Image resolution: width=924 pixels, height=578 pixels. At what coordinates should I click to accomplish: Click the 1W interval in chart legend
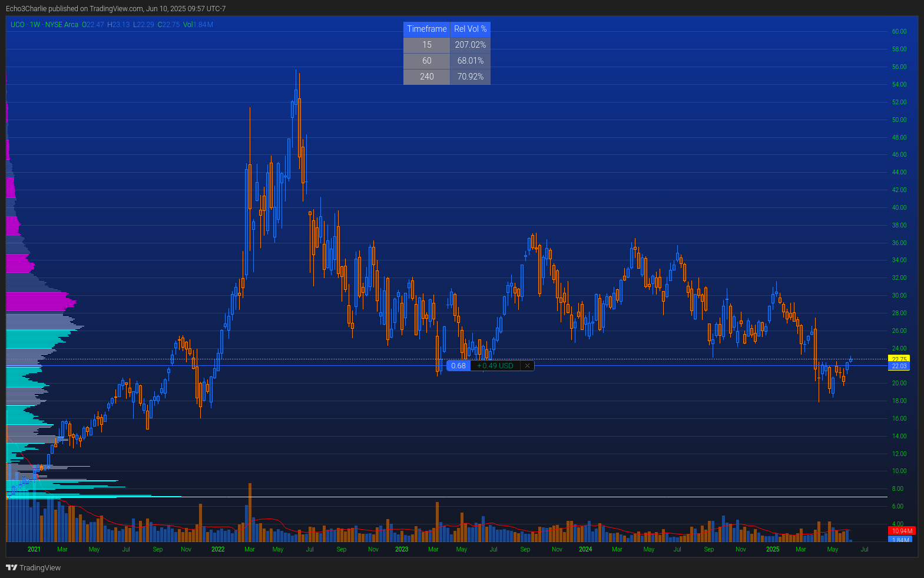pos(35,25)
